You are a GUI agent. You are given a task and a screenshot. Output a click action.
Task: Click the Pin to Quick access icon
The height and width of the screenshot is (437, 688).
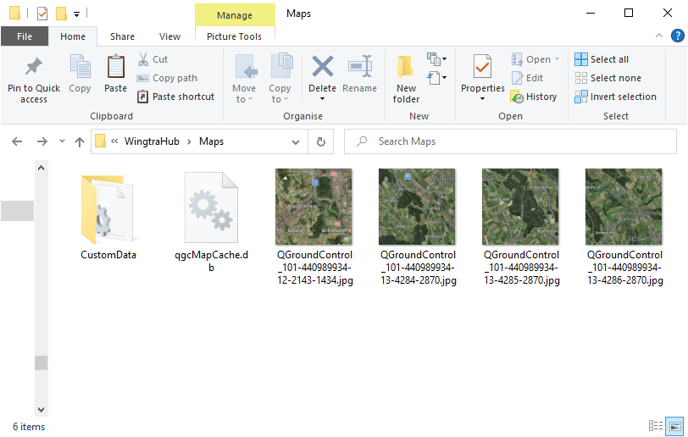tap(33, 67)
